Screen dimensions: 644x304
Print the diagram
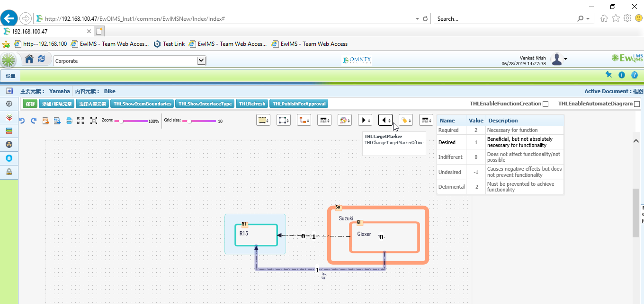click(x=69, y=121)
